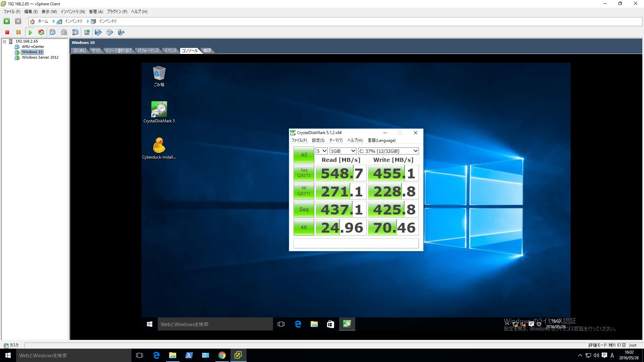Viewport: 644px width, 362px height.
Task: Click the yellow Suspend VM button
Action: pos(18,32)
